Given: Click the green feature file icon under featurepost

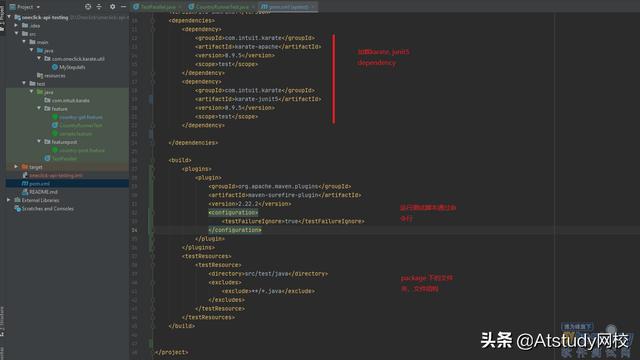Looking at the screenshot, I should coord(55,150).
